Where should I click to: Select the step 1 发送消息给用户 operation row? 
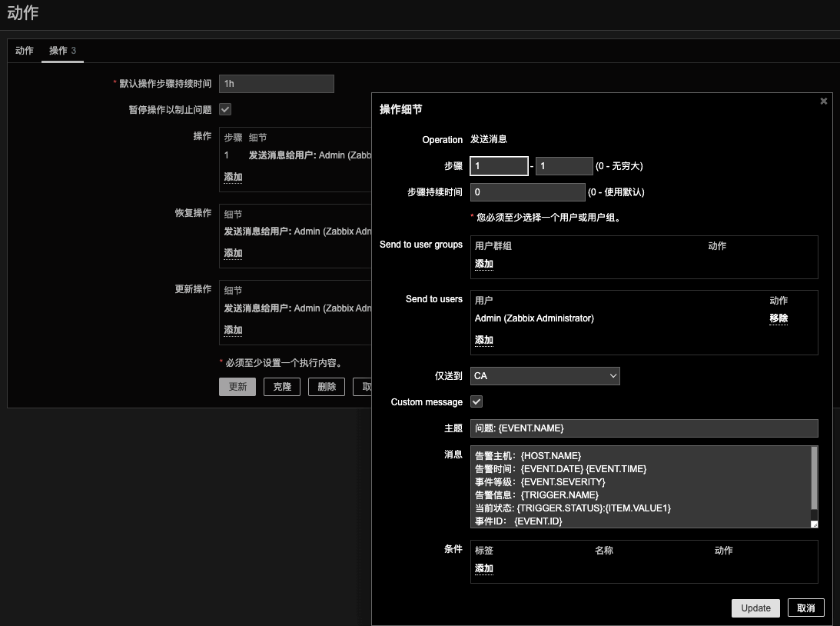point(297,155)
